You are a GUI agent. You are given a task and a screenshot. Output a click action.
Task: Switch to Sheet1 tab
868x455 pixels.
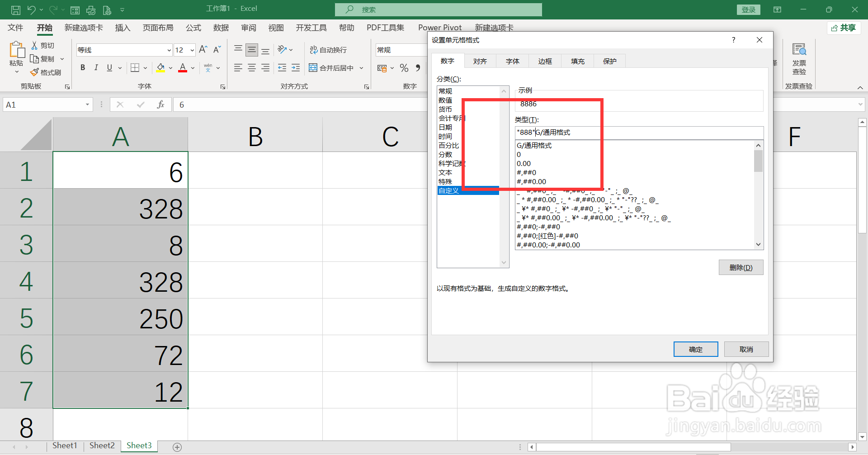[65, 446]
